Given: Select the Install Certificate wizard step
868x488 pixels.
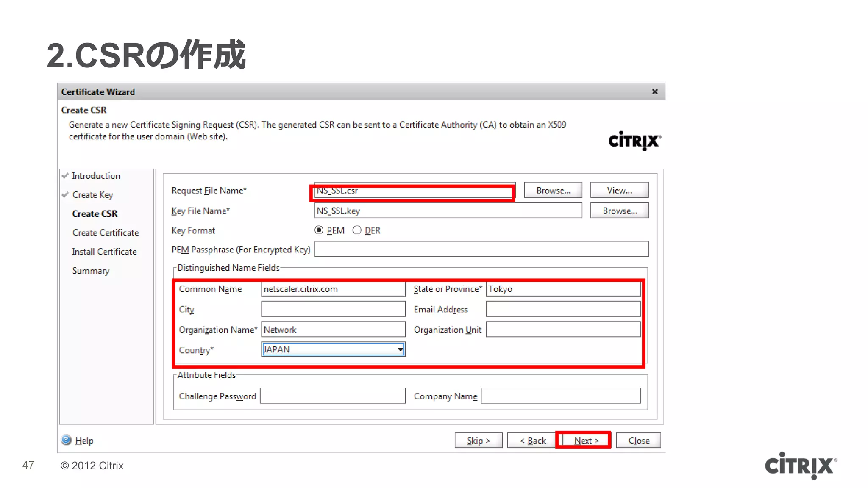Looking at the screenshot, I should click(x=104, y=252).
